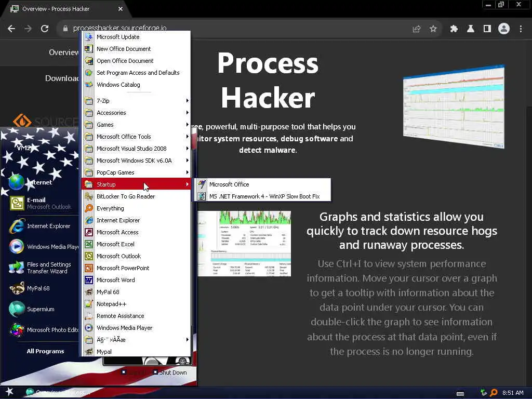The image size is (532, 399).
Task: Click the Windows Catalog icon
Action: click(x=89, y=85)
